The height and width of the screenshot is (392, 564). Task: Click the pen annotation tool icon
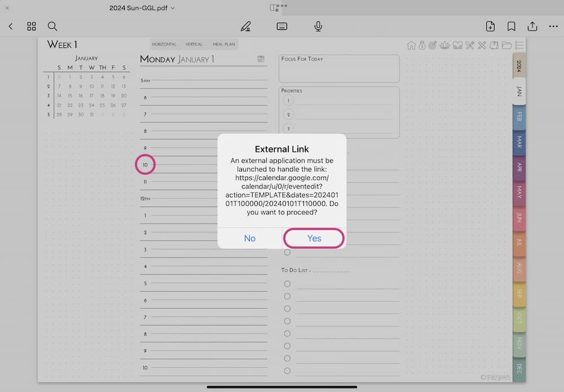245,27
